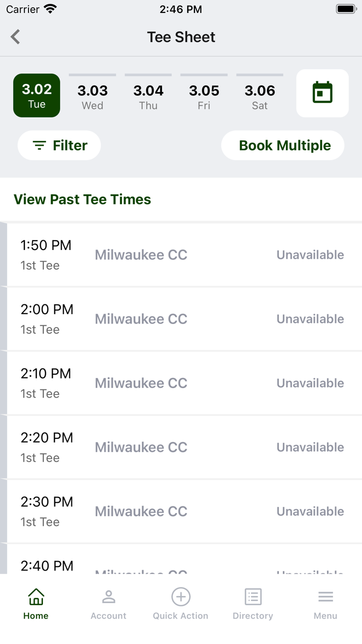Select the 2:00 PM tee time row
Viewport: 362px width, 644px height.
point(181,319)
